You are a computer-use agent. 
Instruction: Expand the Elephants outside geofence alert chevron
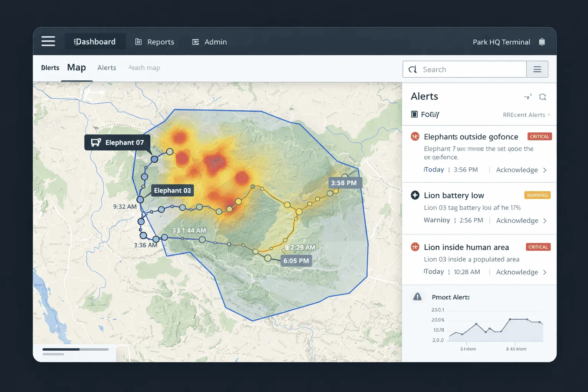point(545,170)
